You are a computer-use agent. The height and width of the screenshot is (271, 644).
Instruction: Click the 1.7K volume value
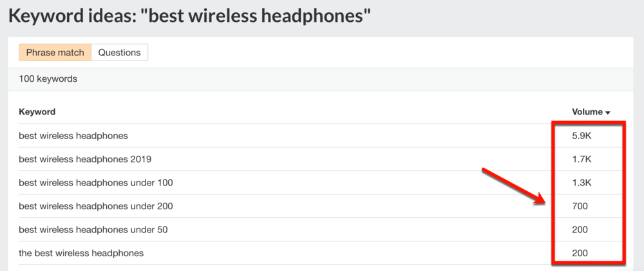[x=582, y=159]
